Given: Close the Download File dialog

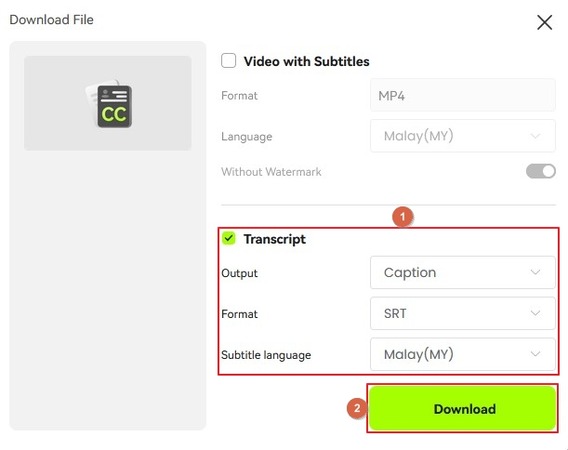Looking at the screenshot, I should [544, 22].
